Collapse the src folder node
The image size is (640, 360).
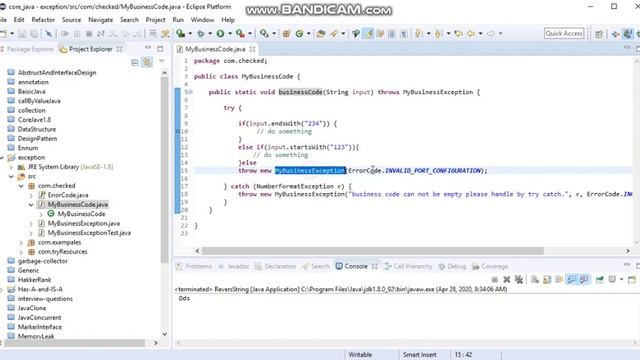pyautogui.click(x=11, y=176)
